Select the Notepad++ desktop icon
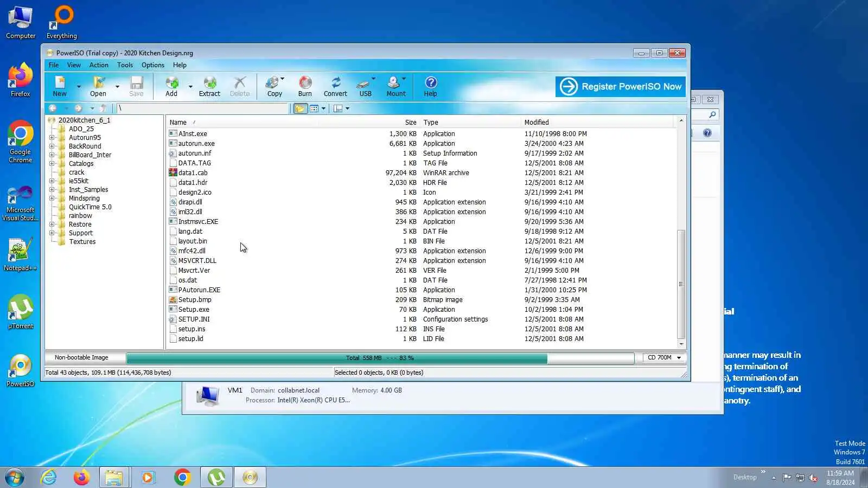 (x=21, y=255)
